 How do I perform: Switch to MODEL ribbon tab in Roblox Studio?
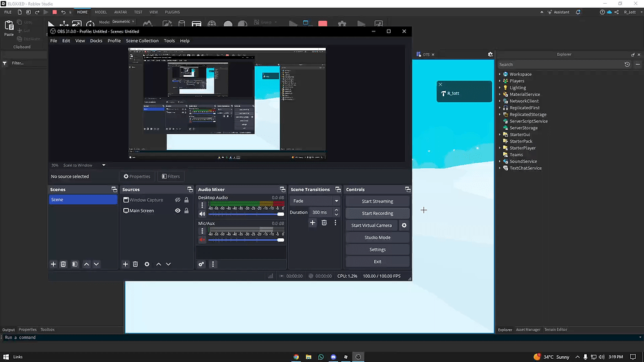pos(101,12)
